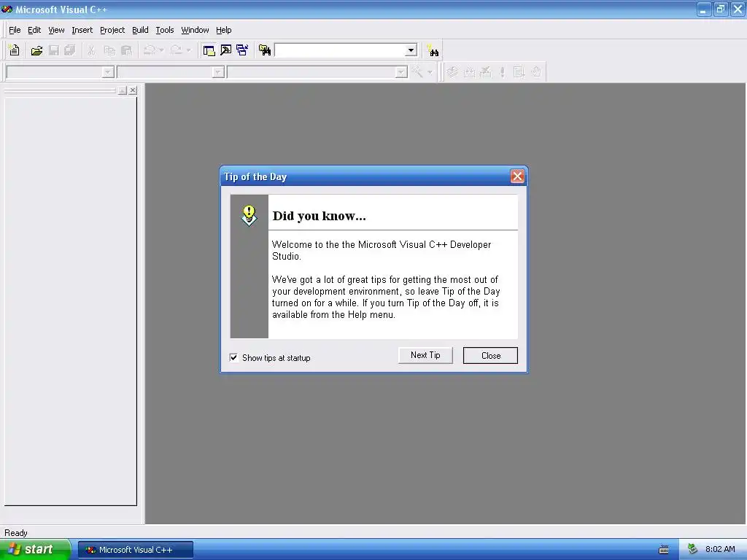This screenshot has height=560, width=747.
Task: Click the Close button in tip dialog
Action: click(x=490, y=356)
